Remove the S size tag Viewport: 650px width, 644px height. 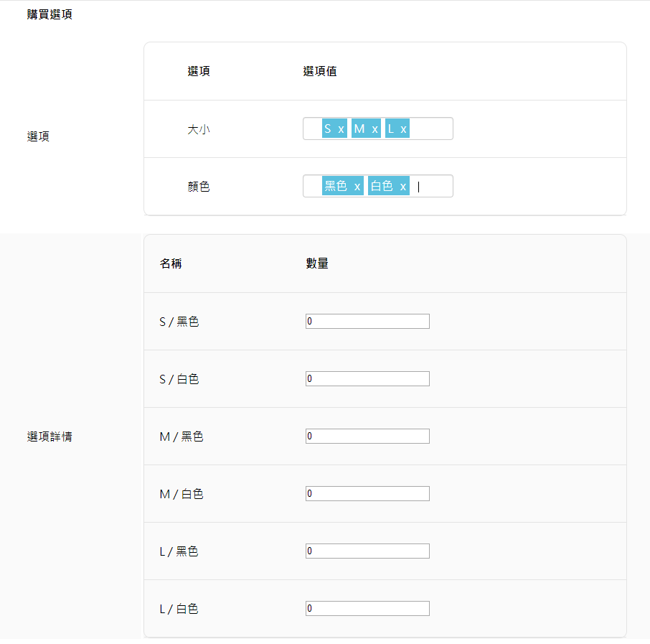(341, 129)
